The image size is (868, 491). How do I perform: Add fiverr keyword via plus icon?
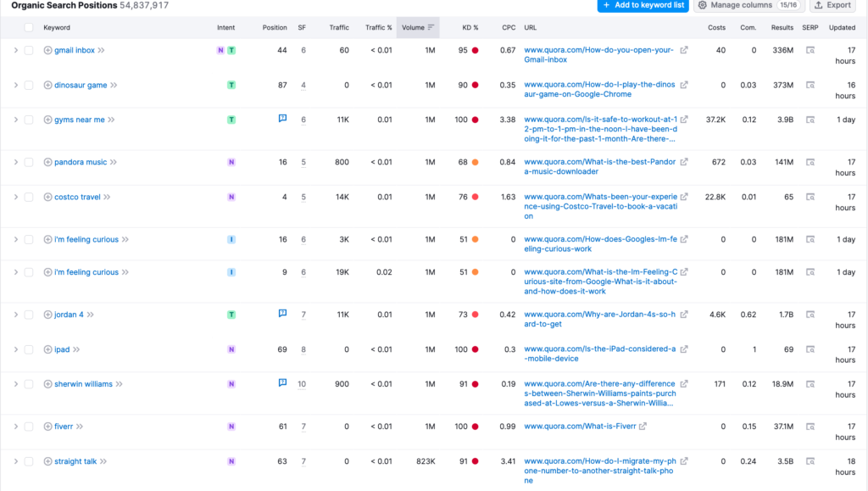[47, 427]
